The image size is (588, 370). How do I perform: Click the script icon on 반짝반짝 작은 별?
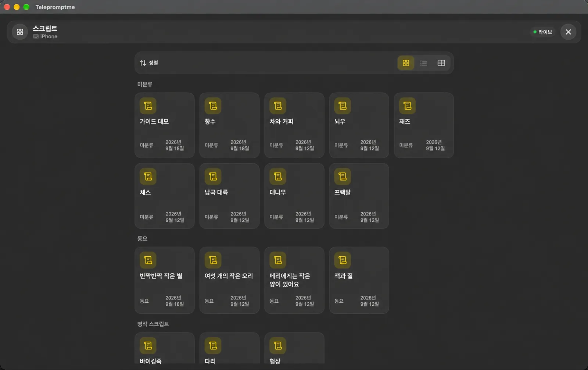148,260
